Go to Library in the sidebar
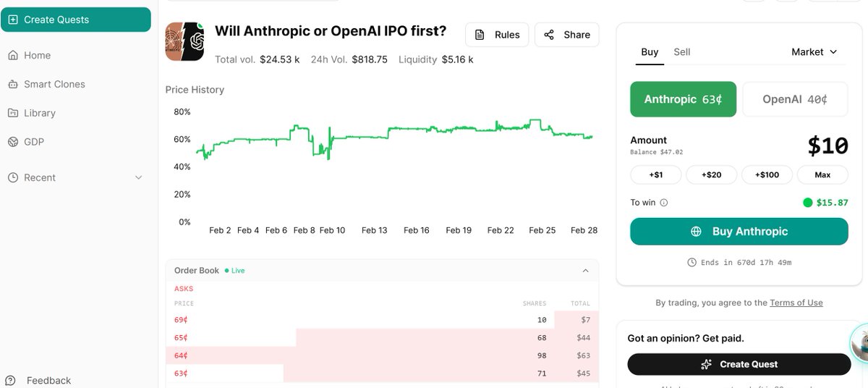This screenshot has width=868, height=388. coord(39,113)
